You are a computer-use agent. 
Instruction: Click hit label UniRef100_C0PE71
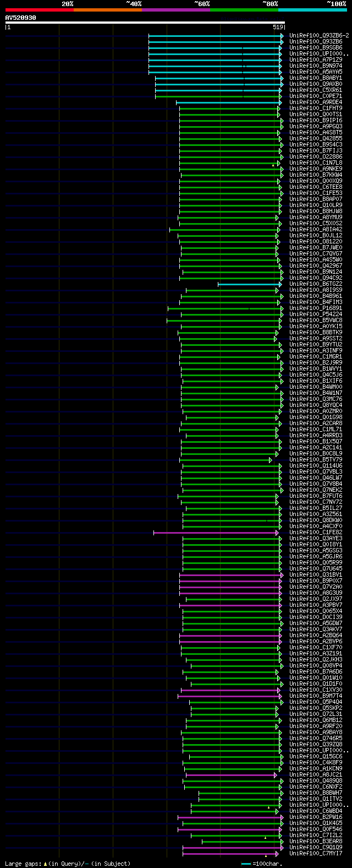click(x=316, y=96)
